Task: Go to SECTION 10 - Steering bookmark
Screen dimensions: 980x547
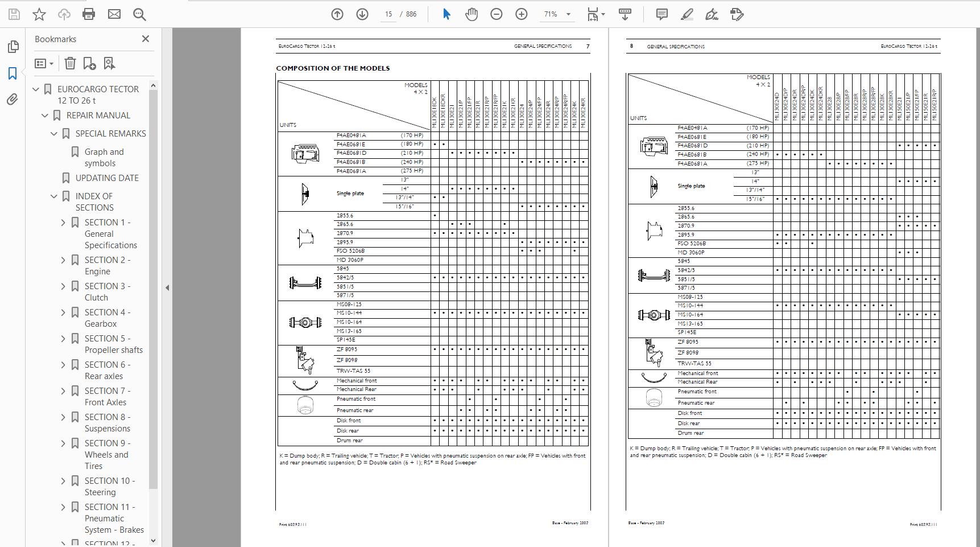Action: 110,487
